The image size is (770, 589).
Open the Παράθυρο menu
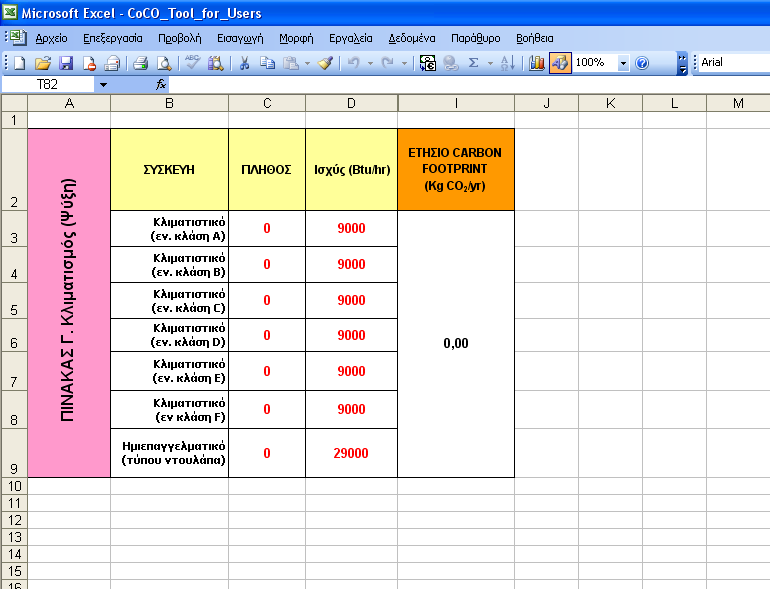pos(475,38)
